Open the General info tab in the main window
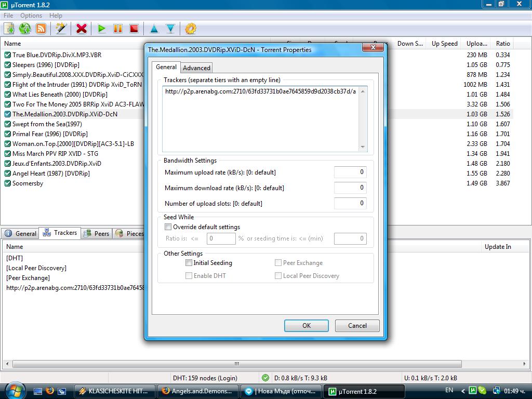The width and height of the screenshot is (532, 399). tap(20, 233)
